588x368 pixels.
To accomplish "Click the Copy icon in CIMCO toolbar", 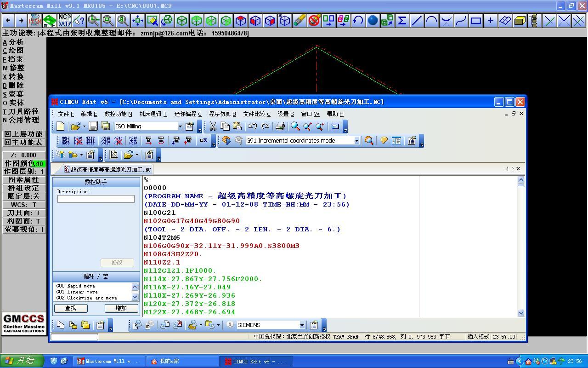I will (x=225, y=126).
